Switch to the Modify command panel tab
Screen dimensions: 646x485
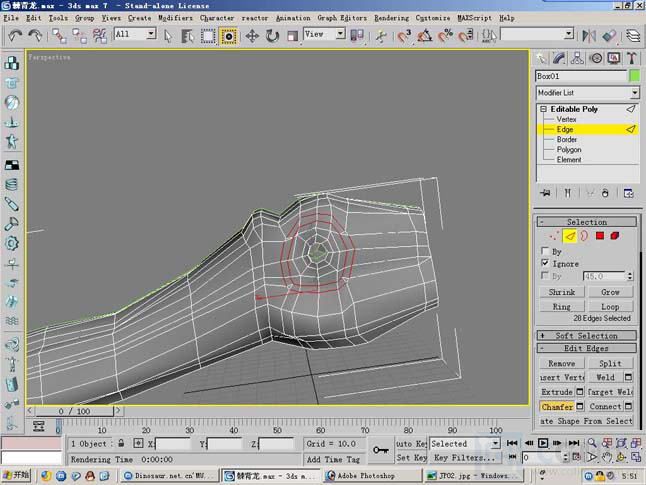coord(559,58)
